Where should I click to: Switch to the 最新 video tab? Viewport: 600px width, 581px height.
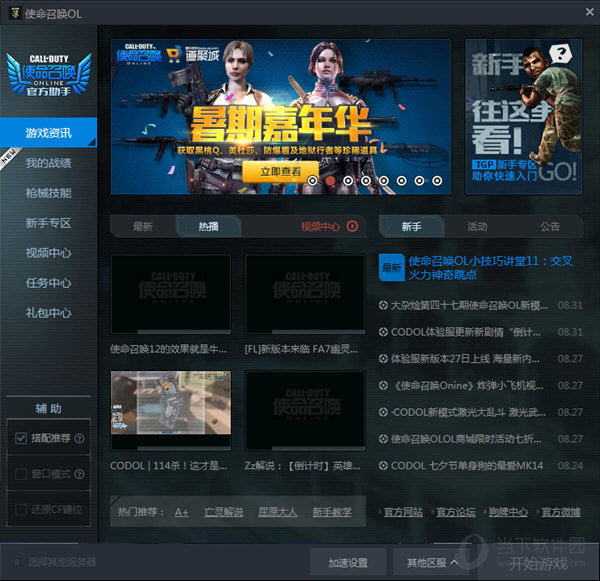tap(143, 226)
